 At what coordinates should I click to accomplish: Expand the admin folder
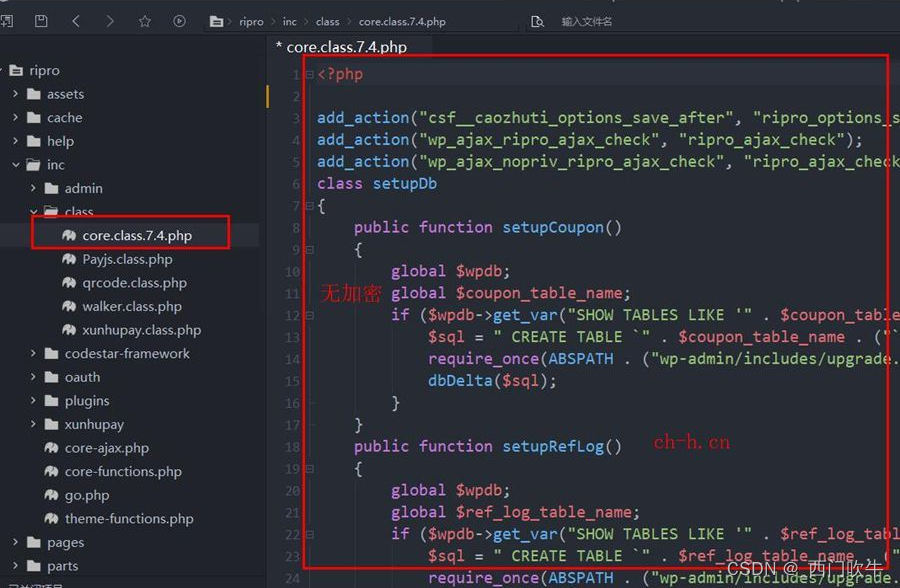33,188
